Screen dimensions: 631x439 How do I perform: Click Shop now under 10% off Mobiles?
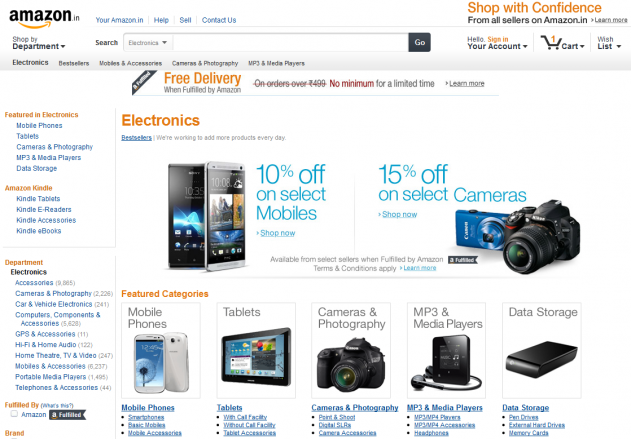[277, 233]
